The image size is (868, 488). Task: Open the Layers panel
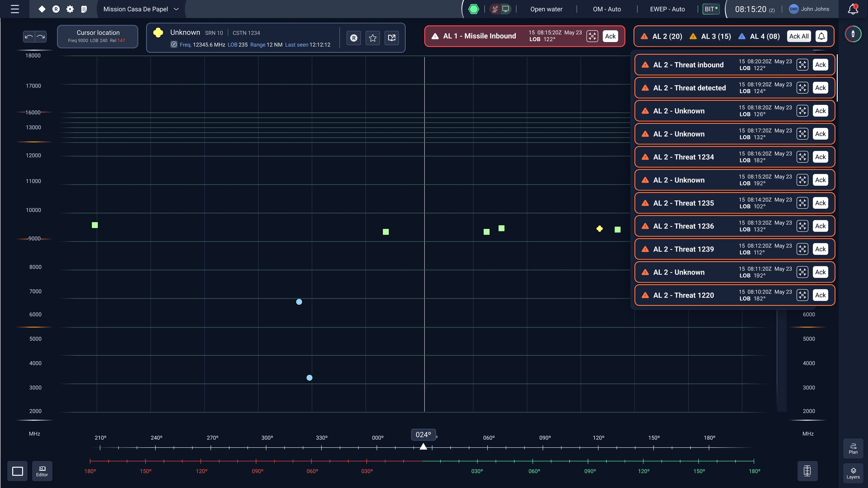tap(853, 474)
